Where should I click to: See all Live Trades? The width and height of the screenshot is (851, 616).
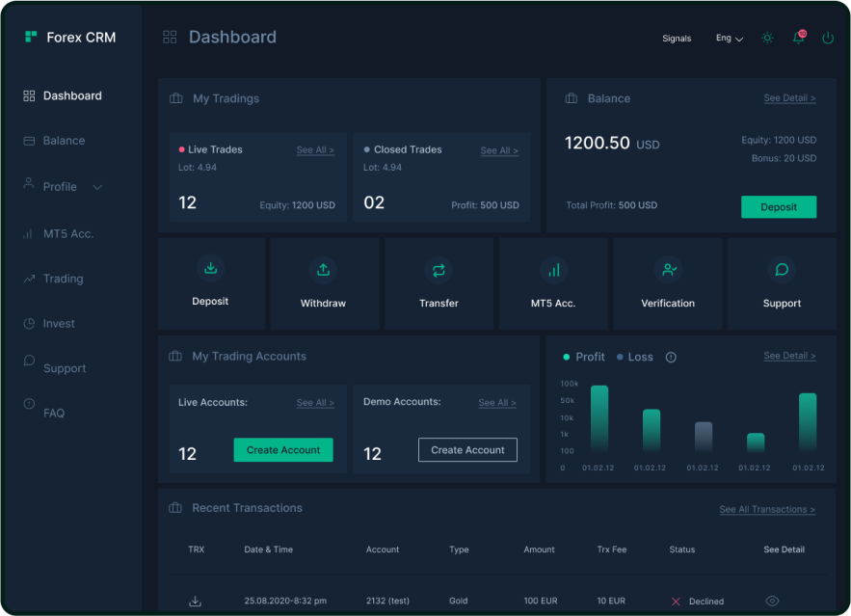click(x=315, y=150)
